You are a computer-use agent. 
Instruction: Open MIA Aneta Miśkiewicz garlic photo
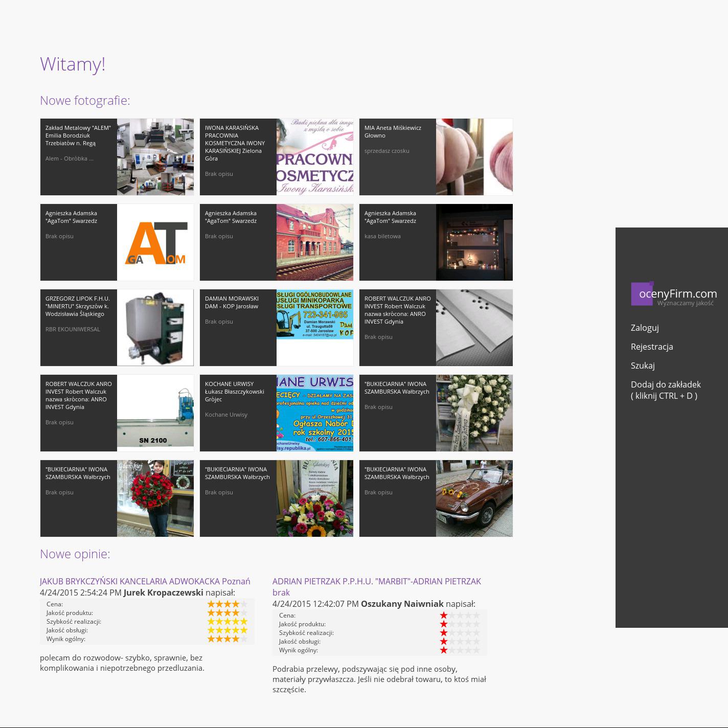pos(474,157)
